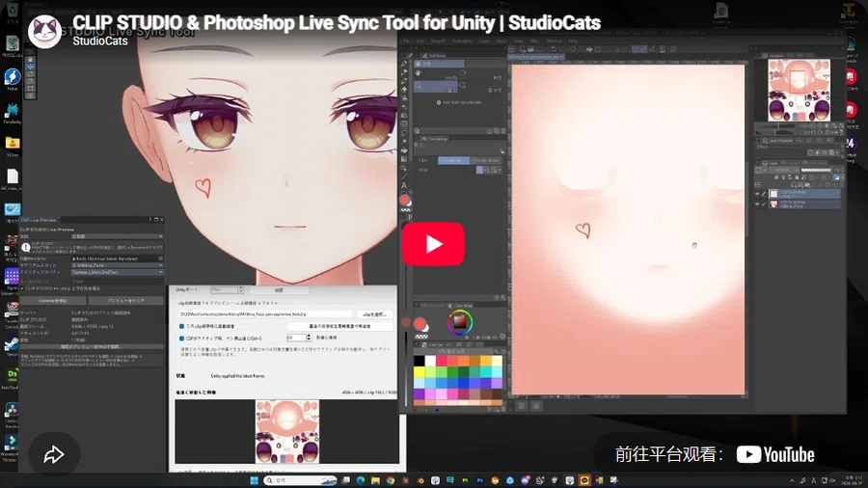This screenshot has height=488, width=868.
Task: Click the Navigator thumbnail in Clip Studio
Action: click(799, 90)
